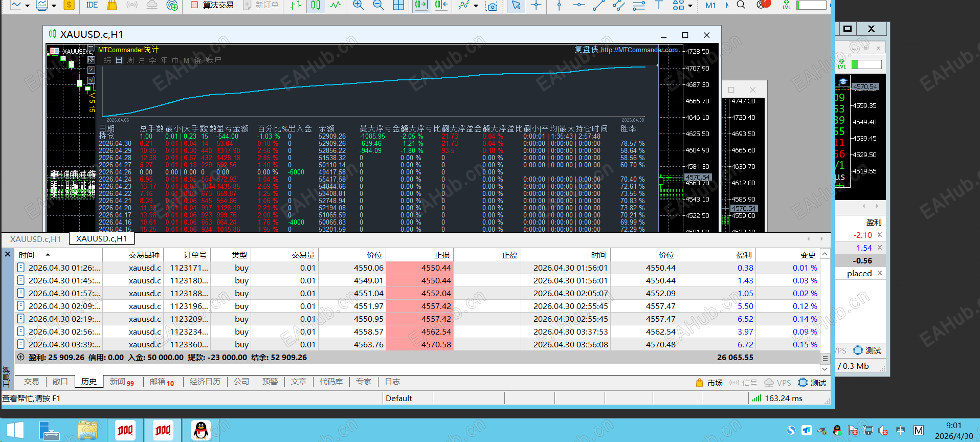Sort history by 时间 column header
The height and width of the screenshot is (442, 980).
[x=27, y=255]
